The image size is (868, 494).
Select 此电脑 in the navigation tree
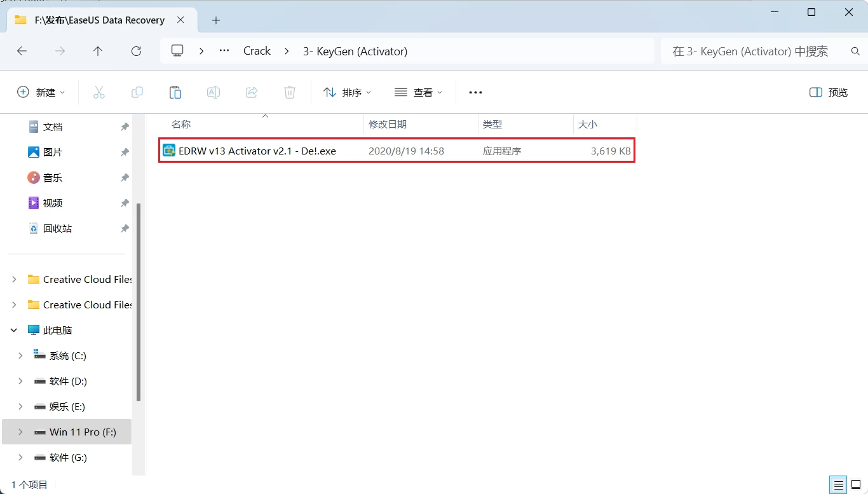coord(57,331)
